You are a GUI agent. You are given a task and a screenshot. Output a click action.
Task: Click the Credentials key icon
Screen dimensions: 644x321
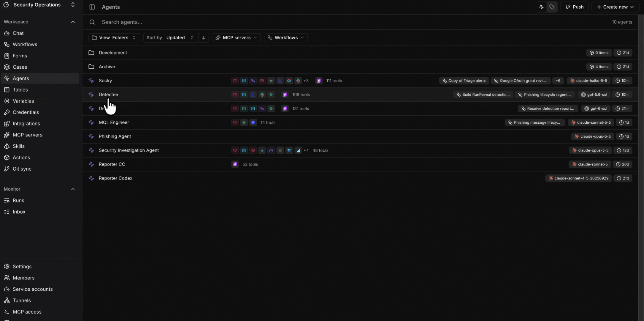pyautogui.click(x=7, y=112)
